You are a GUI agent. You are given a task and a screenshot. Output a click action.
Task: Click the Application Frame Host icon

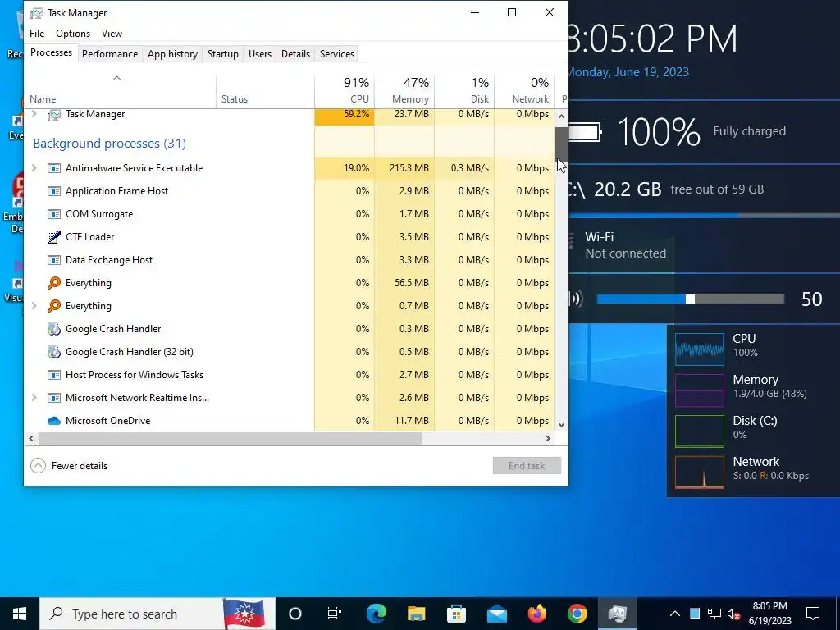click(x=53, y=191)
